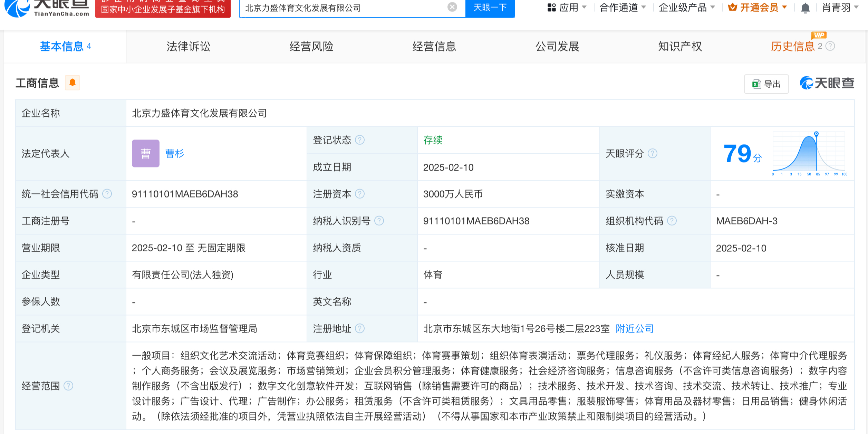Screen dimensions: 868x434
Task: Click the help icon beside 经营范围
Action: point(69,386)
